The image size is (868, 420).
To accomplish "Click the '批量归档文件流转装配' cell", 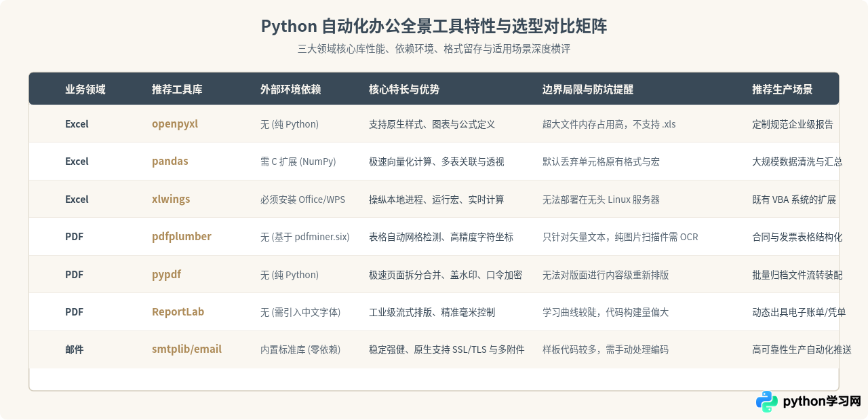I will click(x=797, y=275).
